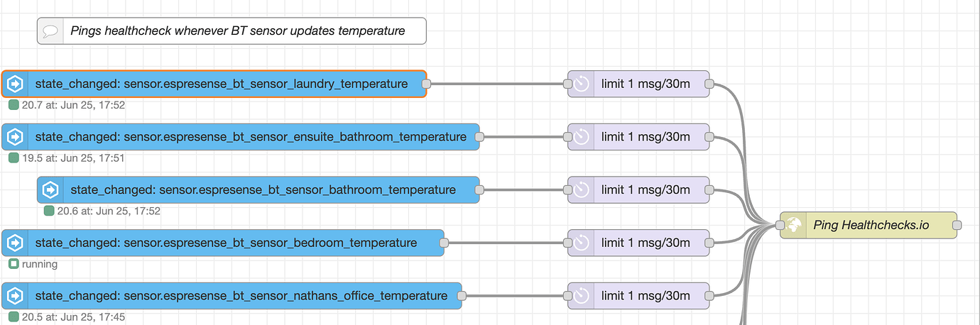Click the running status indicator under the bedroom node
The height and width of the screenshot is (325, 980).
tap(13, 264)
